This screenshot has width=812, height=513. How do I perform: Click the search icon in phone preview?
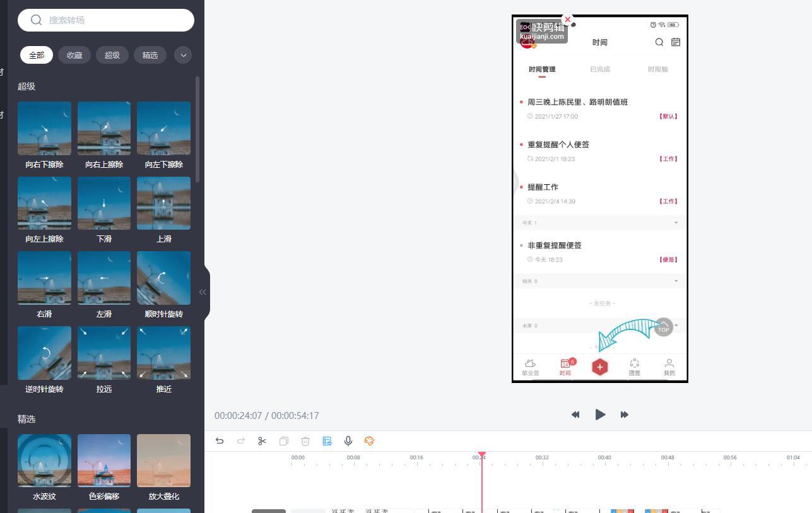pos(659,42)
